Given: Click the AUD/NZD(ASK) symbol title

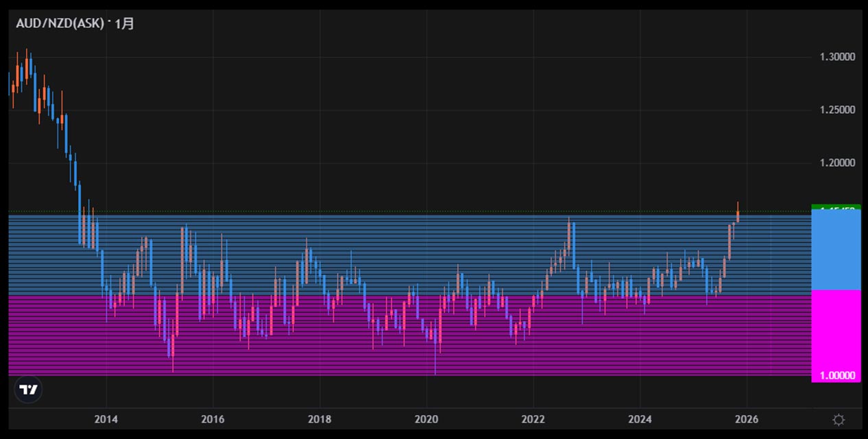Looking at the screenshot, I should tap(60, 24).
